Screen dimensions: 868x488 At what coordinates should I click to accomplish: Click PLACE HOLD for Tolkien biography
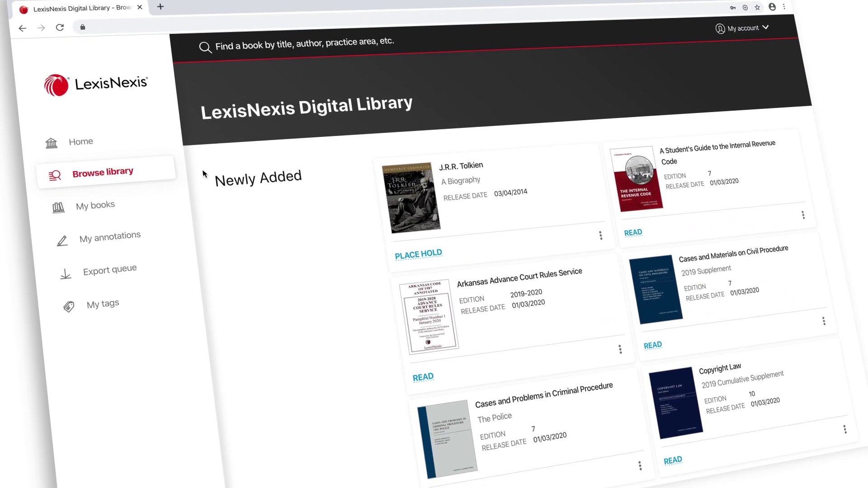coord(418,254)
